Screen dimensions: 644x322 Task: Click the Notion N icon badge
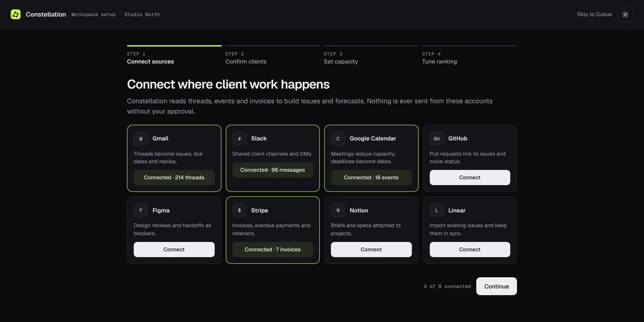338,210
